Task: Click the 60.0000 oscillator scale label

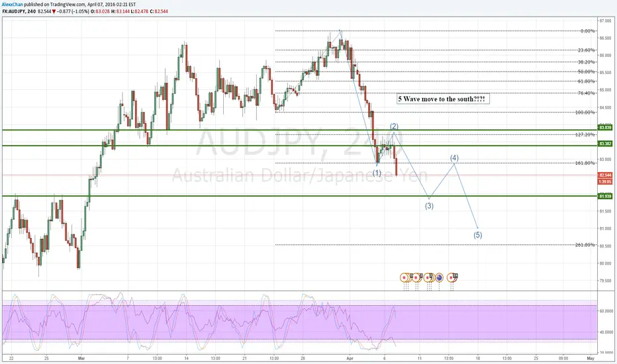Action: point(606,311)
